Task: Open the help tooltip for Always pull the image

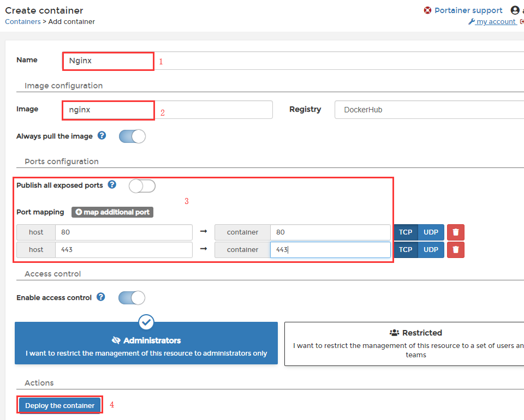Action: coord(102,136)
